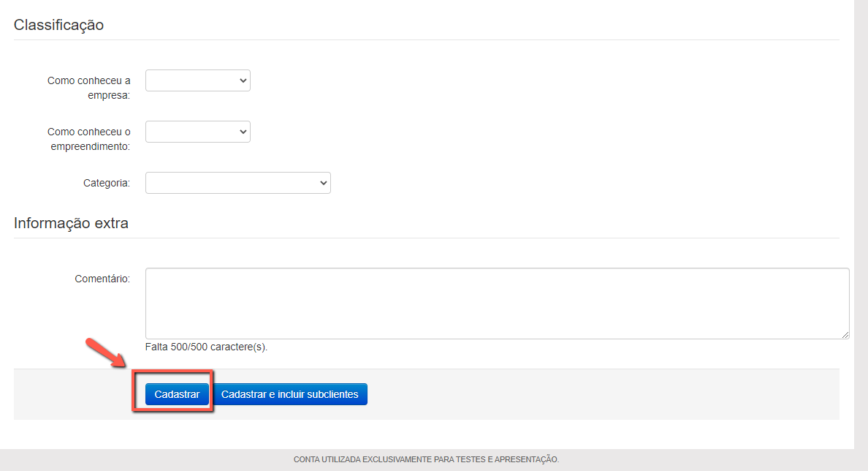Click the Informação extra section heading

(71, 223)
